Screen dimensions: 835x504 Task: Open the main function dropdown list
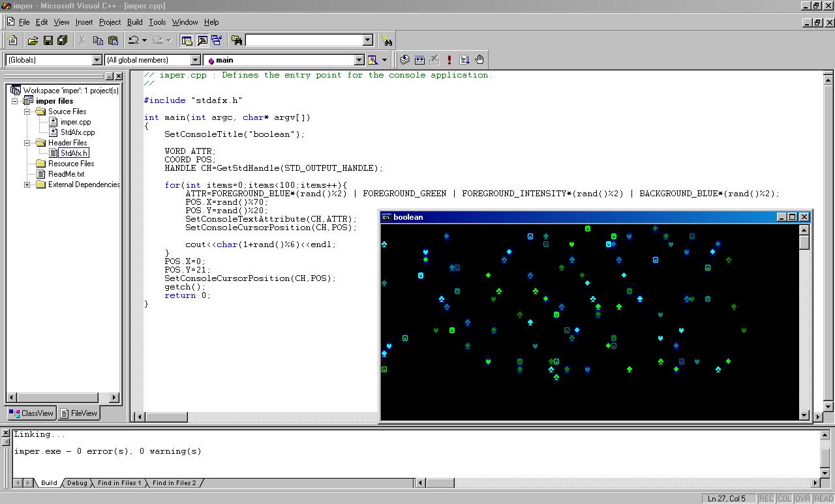[x=358, y=60]
